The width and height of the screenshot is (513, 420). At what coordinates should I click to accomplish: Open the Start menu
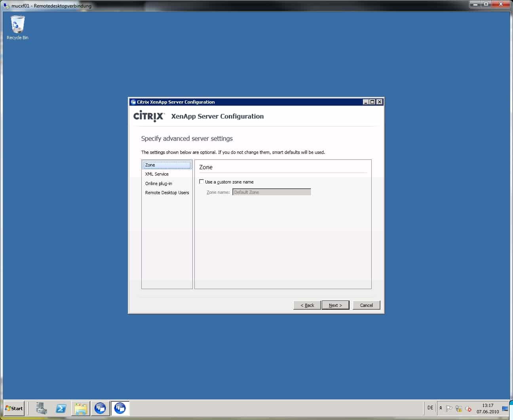14,408
